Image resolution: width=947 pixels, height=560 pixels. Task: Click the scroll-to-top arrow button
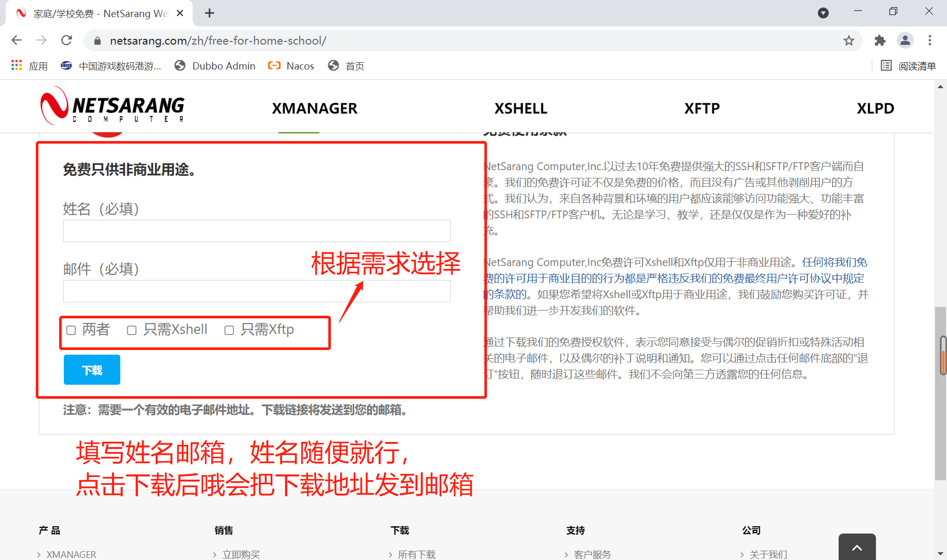857,548
